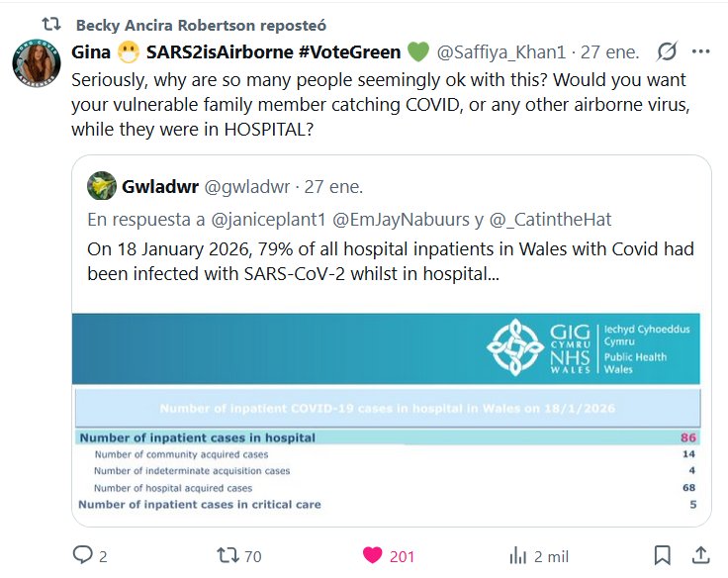Open the three-dot more options menu
The height and width of the screenshot is (578, 728).
point(700,51)
